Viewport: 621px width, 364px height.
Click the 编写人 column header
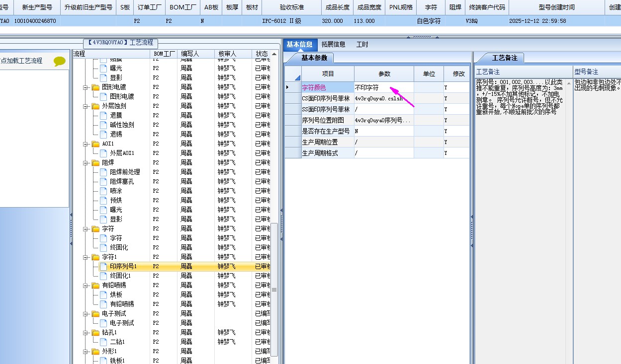197,54
